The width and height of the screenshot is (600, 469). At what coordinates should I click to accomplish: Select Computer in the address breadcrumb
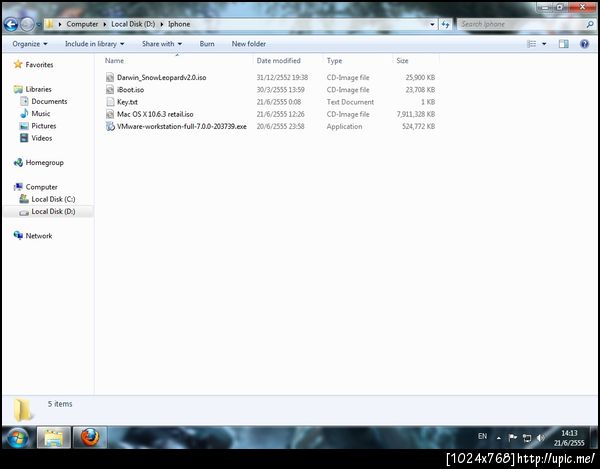coord(82,24)
